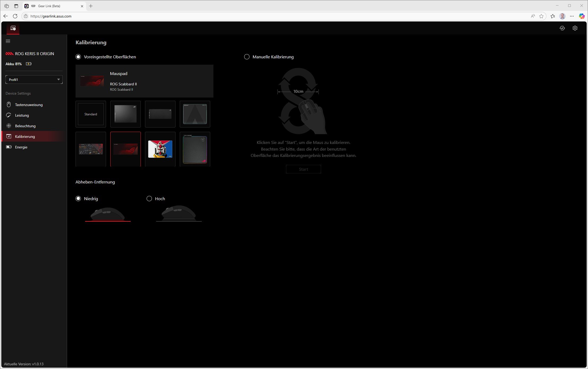Open the browser more options menu

click(x=572, y=16)
